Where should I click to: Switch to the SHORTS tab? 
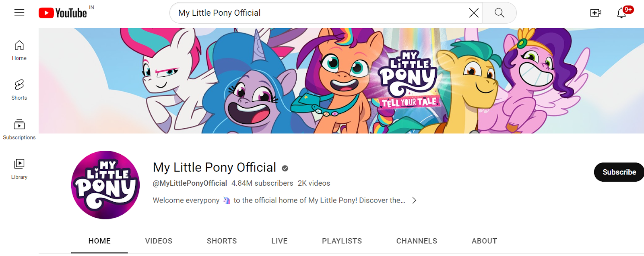222,241
